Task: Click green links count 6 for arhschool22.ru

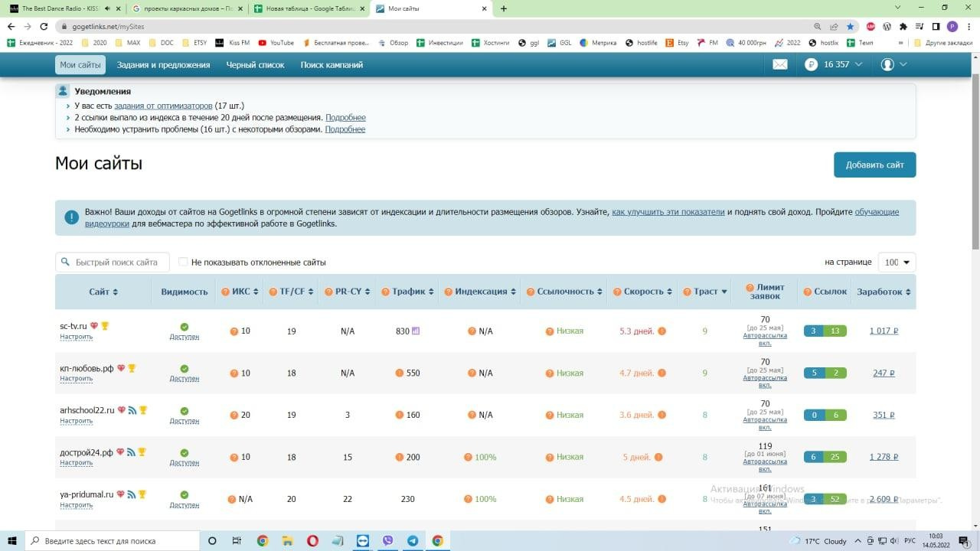Action: coord(835,415)
